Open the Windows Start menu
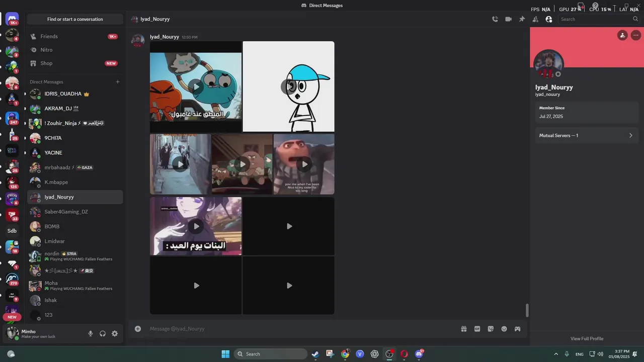 click(225, 354)
